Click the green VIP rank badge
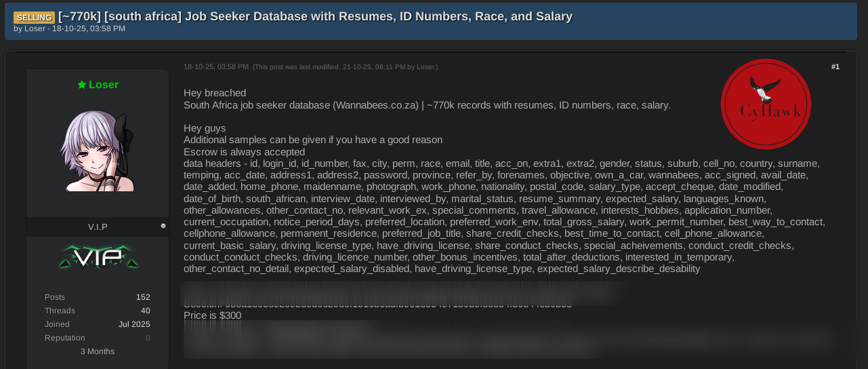 [98, 257]
